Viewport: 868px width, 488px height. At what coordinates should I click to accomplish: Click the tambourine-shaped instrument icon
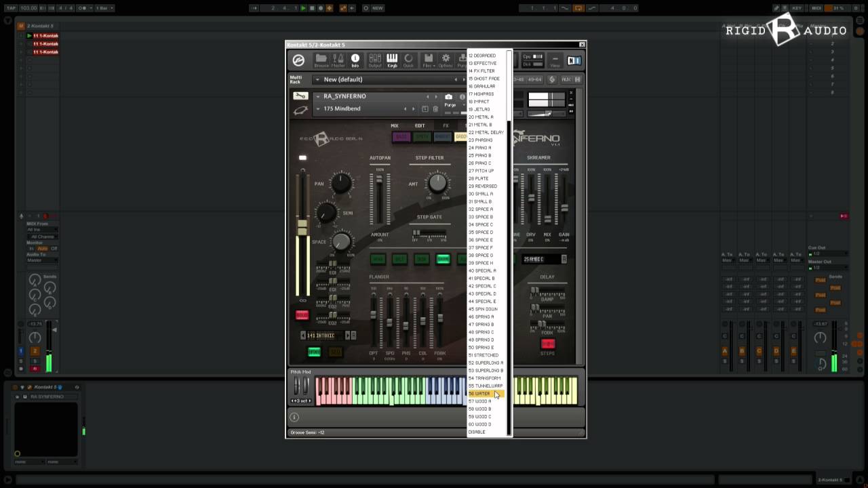[300, 109]
